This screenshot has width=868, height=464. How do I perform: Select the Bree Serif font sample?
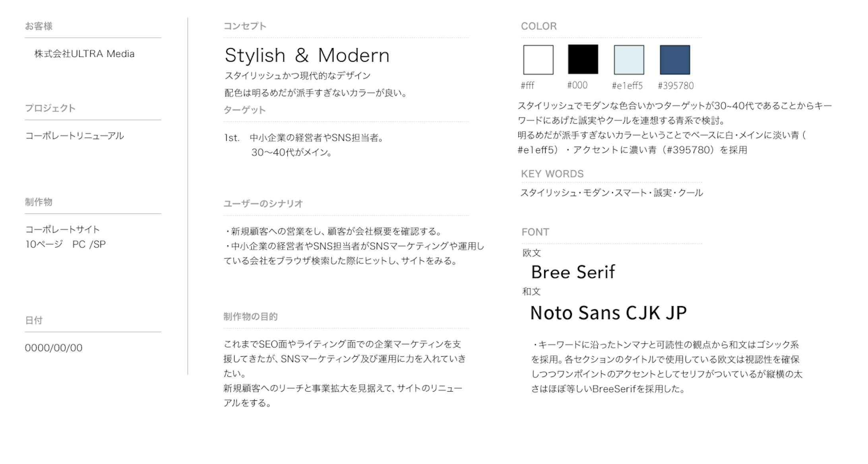click(x=573, y=272)
